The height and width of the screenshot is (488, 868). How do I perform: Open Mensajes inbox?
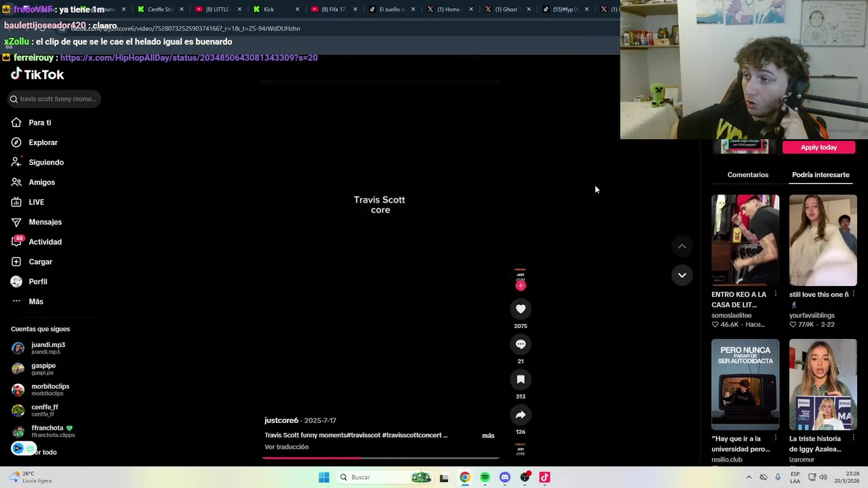pyautogui.click(x=45, y=222)
